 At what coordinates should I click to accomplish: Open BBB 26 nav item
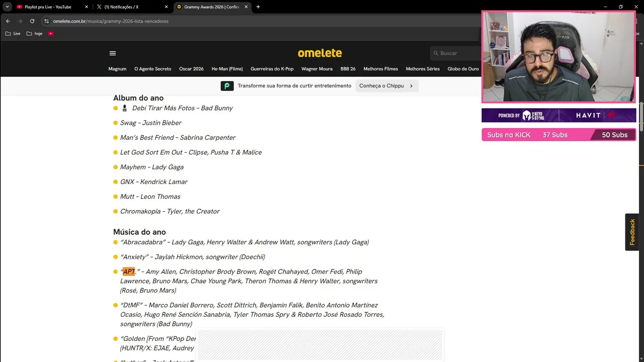pos(348,69)
